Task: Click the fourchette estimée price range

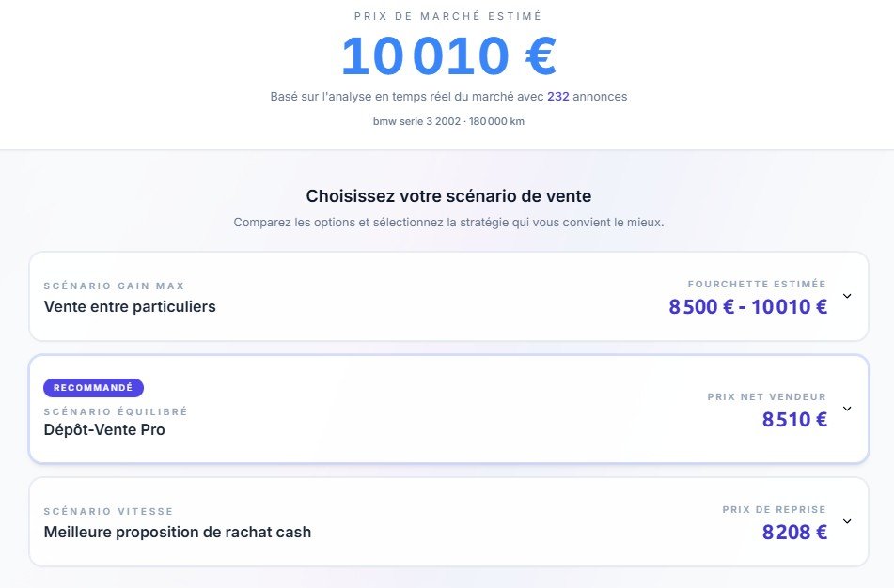Action: [747, 306]
